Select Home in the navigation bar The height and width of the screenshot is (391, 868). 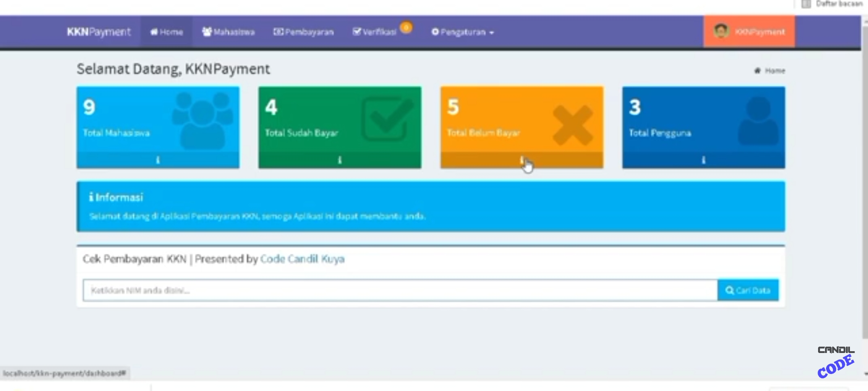[x=167, y=32]
